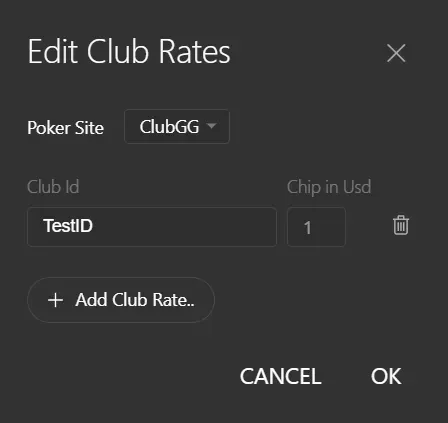Confirm changes with OK
The image size is (448, 423).
(x=386, y=376)
